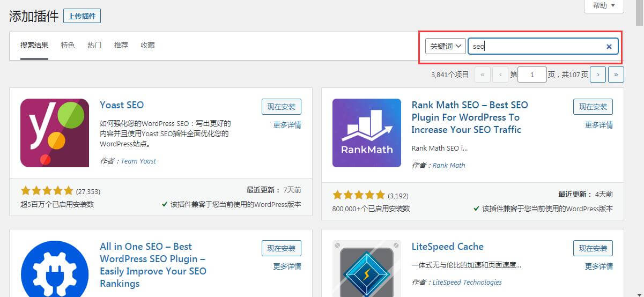Open the Rank Math SEO title link
644x297 pixels.
point(470,117)
